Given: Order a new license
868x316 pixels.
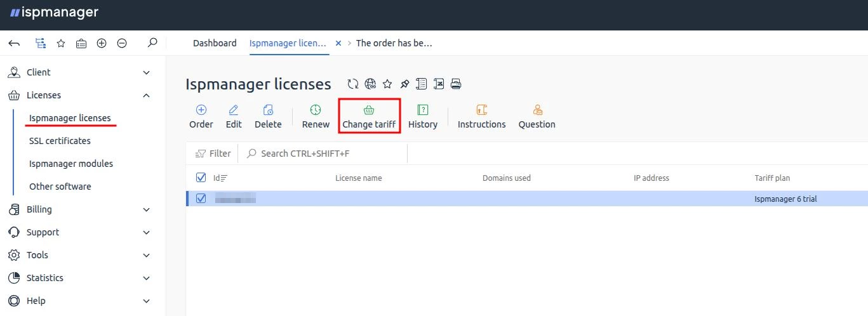Looking at the screenshot, I should [x=201, y=117].
